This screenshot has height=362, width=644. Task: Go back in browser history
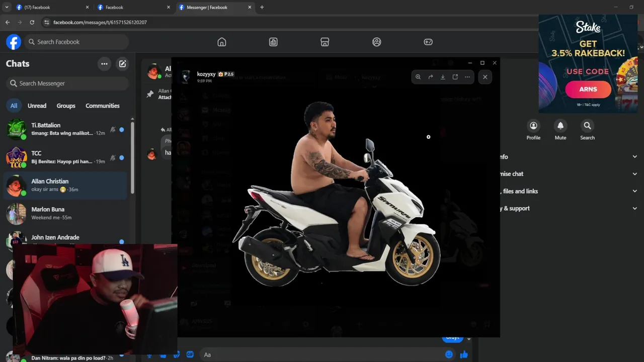tap(8, 22)
